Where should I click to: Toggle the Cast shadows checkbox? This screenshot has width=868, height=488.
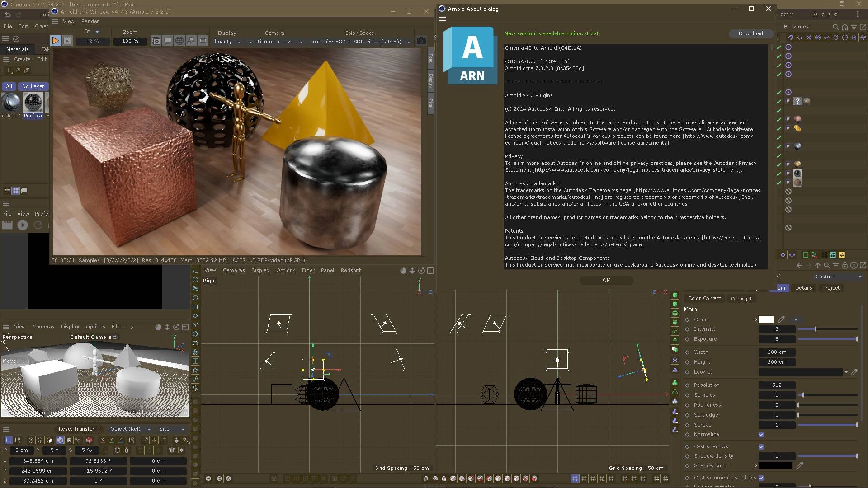click(x=761, y=447)
